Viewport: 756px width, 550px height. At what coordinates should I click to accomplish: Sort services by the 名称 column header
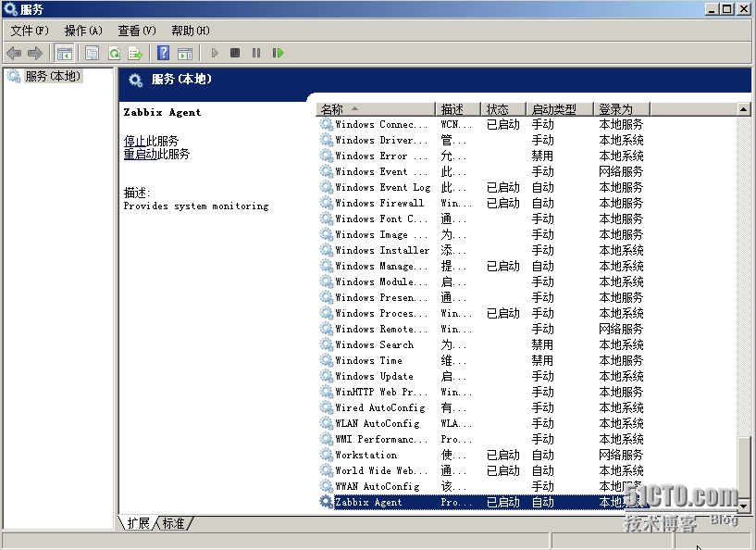point(376,109)
